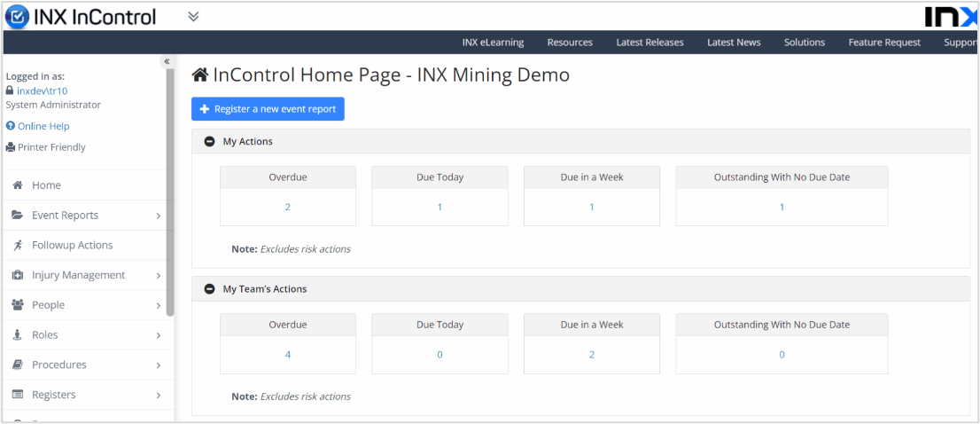Click the sidebar vertical scrollbar
The image size is (980, 424).
(x=170, y=192)
